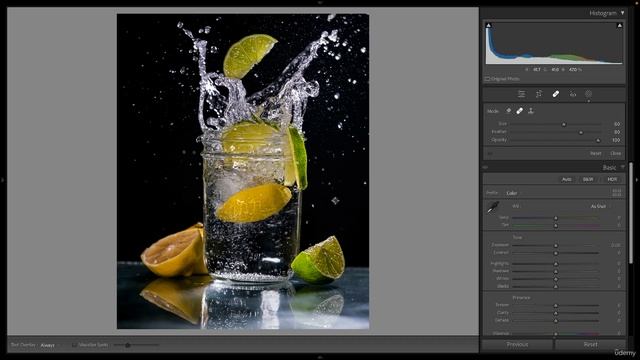Enable the Visualize Spots checkbox
This screenshot has height=360, width=640.
74,345
